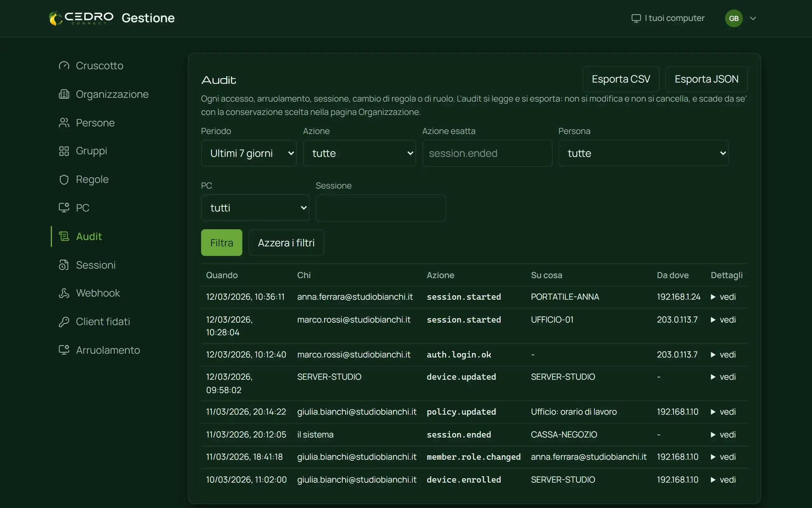
Task: Click the Persone users icon
Action: 64,123
